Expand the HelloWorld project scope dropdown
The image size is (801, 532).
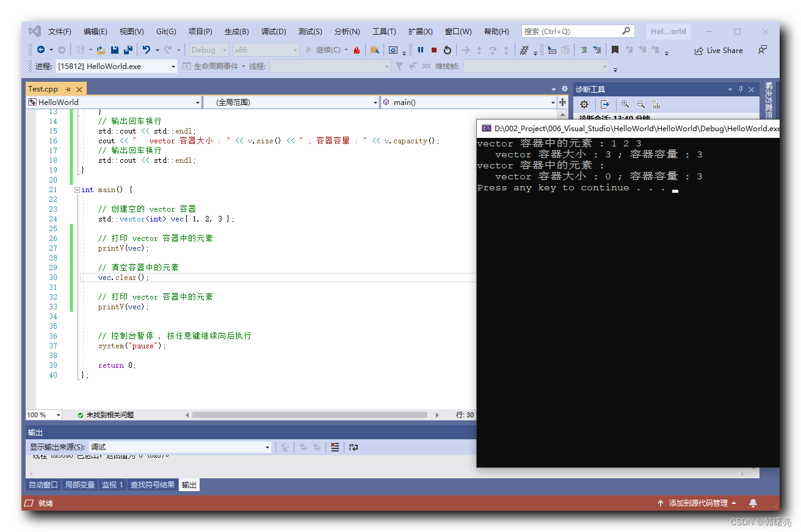[x=114, y=102]
